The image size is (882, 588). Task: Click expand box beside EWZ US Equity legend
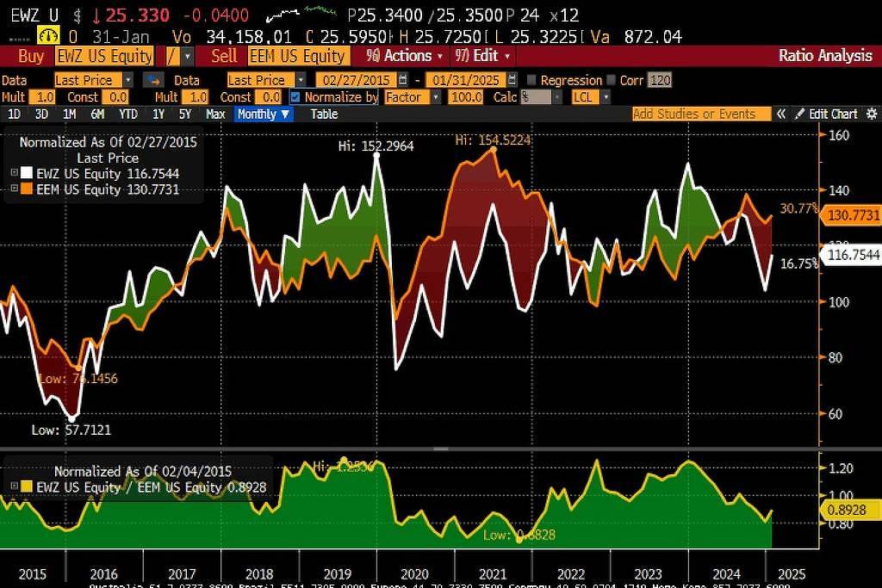[x=14, y=173]
